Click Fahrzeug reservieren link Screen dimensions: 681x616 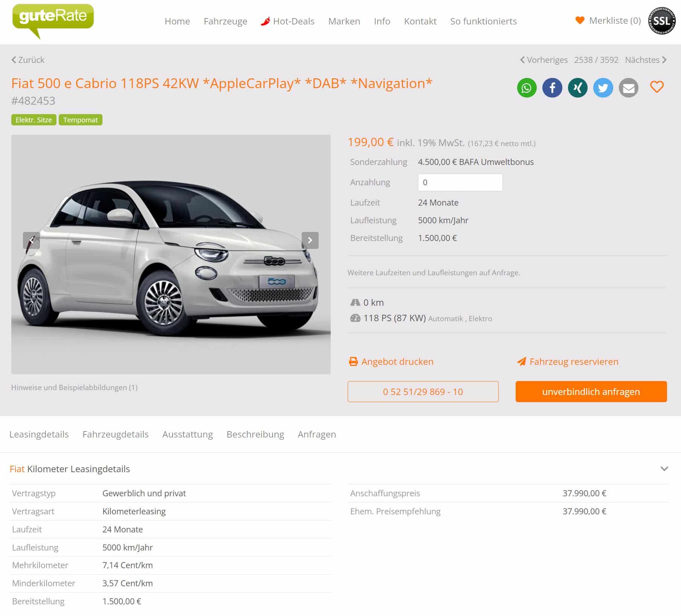pyautogui.click(x=574, y=361)
